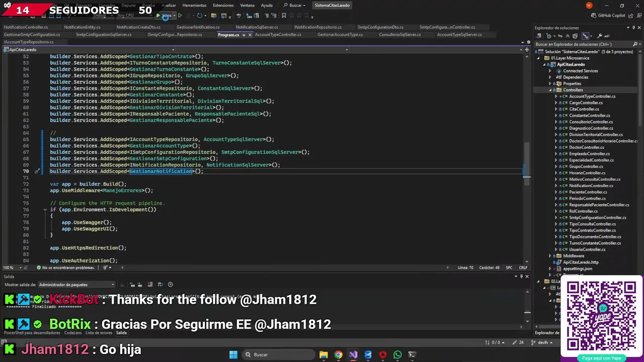The width and height of the screenshot is (644, 362).
Task: Toggle auto-hide pin on Salida panel
Action: click(x=521, y=277)
